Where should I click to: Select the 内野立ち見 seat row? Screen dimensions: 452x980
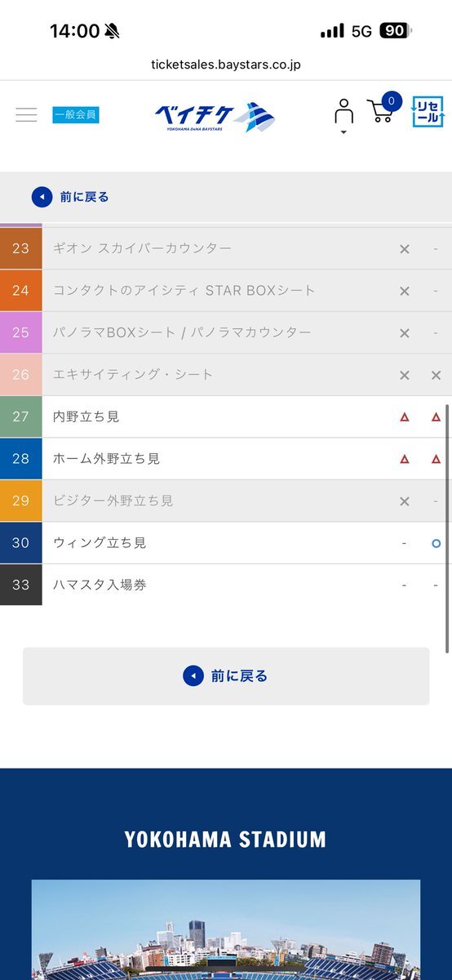point(226,416)
